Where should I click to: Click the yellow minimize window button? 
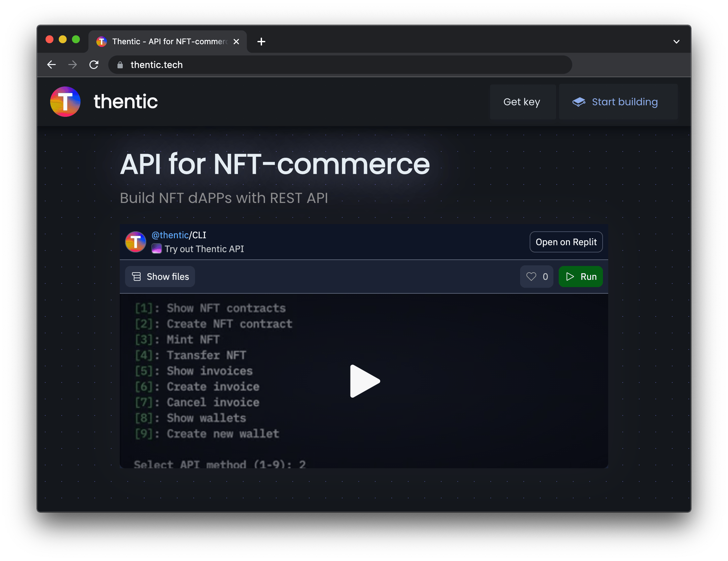[63, 40]
